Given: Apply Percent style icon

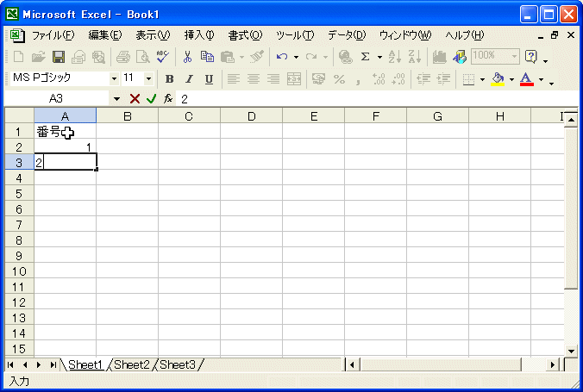Looking at the screenshot, I should [x=339, y=78].
